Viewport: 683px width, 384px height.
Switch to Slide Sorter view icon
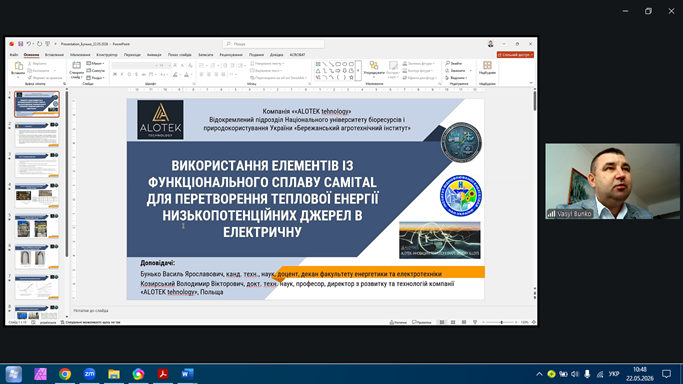[x=453, y=322]
